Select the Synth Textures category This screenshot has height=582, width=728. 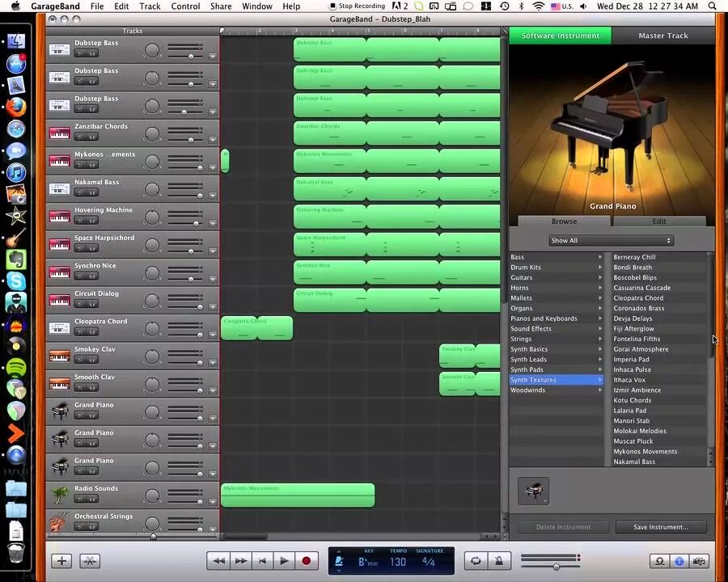tap(557, 380)
